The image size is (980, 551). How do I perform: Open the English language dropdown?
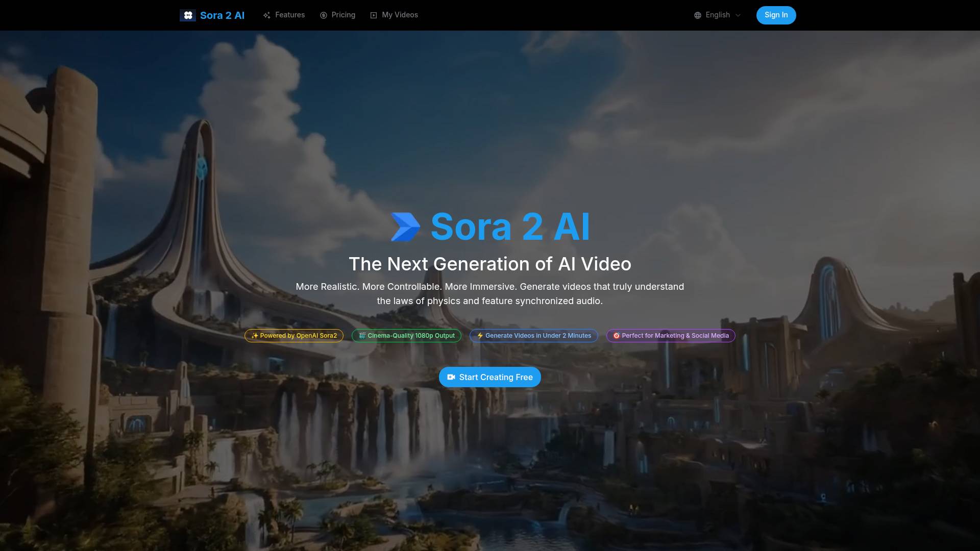718,15
